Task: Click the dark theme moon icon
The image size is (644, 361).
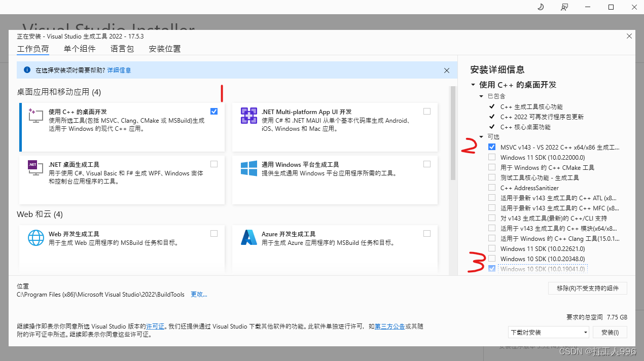Action: tap(540, 7)
